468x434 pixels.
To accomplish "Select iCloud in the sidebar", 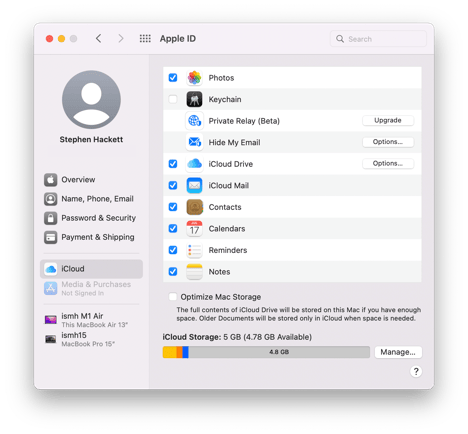I will coord(91,269).
